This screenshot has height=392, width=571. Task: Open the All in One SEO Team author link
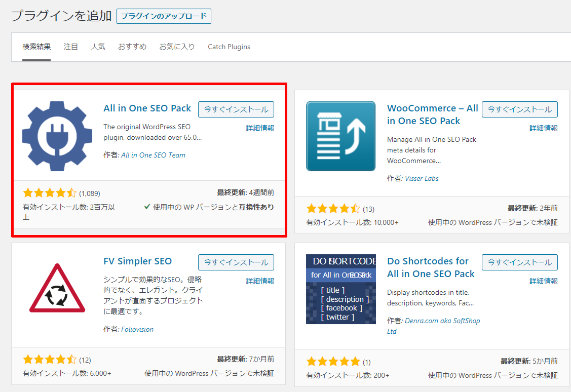point(153,154)
